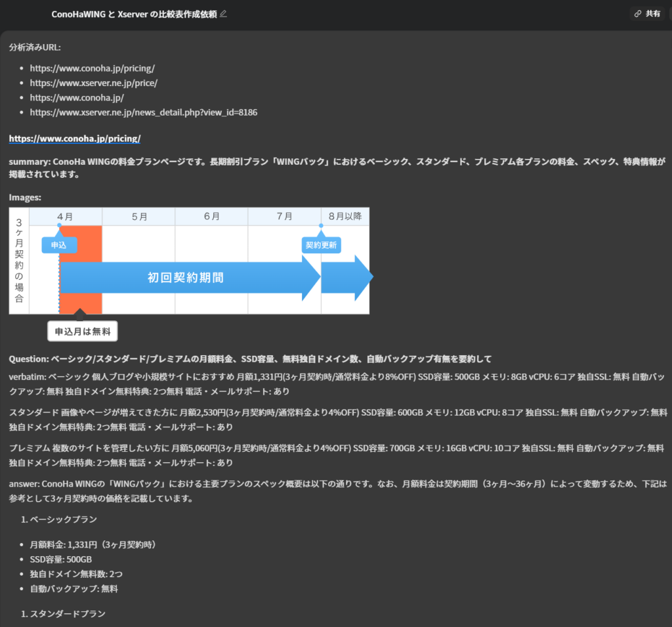Click the スタンダード plan verbatim paragraph

(x=338, y=420)
